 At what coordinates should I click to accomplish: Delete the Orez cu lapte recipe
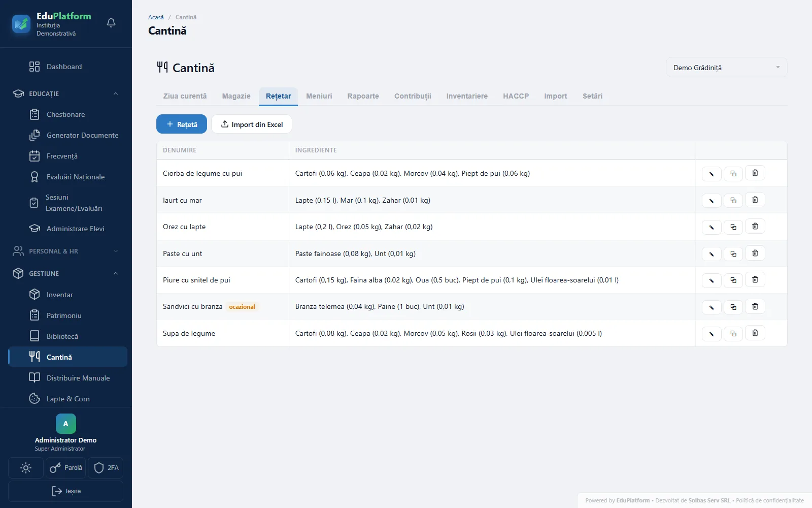755,227
